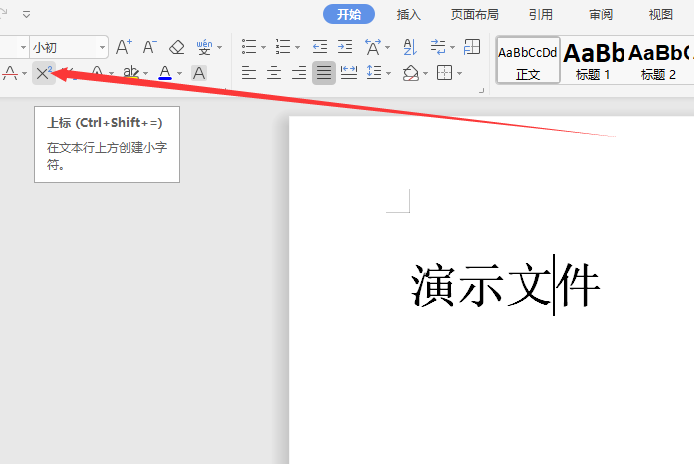Open the 审阅 ribbon tab

click(x=601, y=15)
